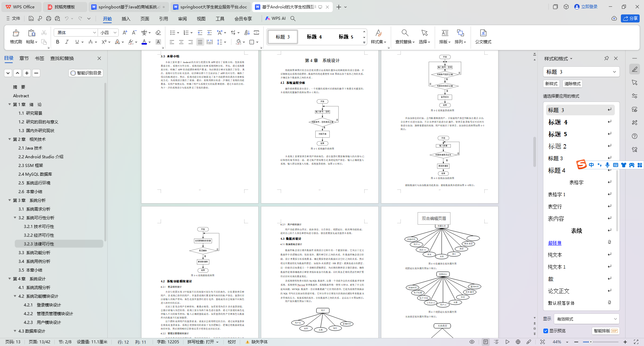Click the clear formatting eraser icon

[x=158, y=33]
